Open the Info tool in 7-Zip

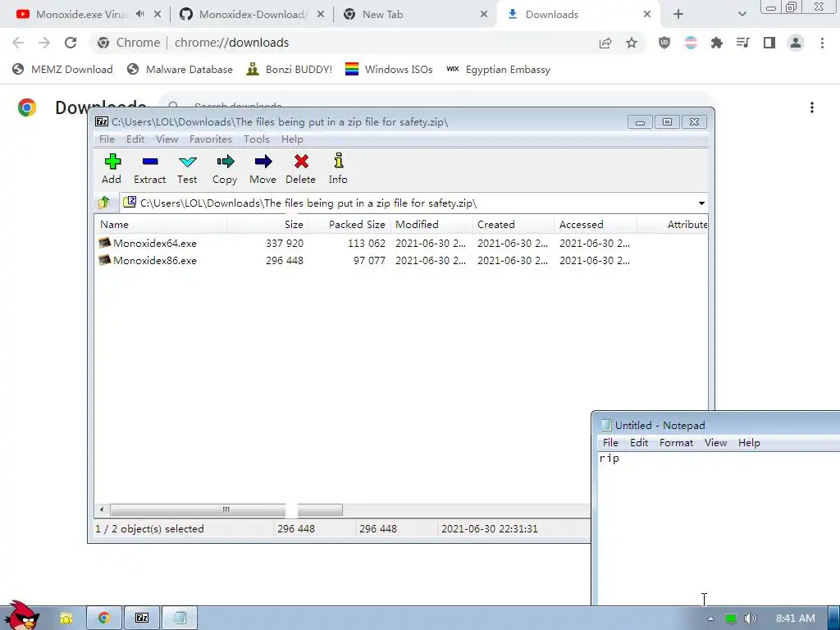coord(338,169)
